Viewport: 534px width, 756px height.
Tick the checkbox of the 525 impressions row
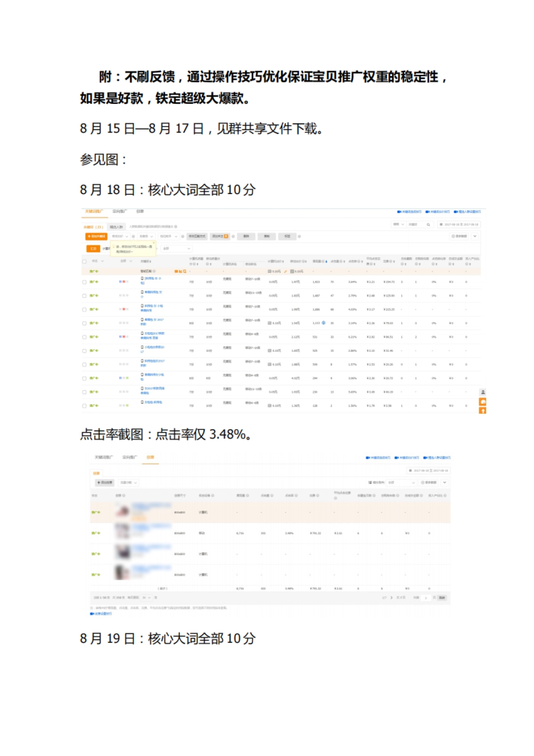pos(84,351)
